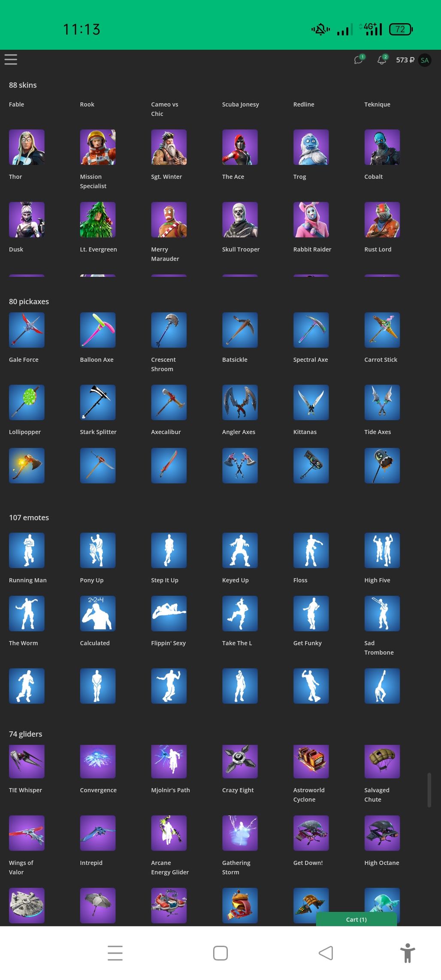Select the Skull Trooper skin thumbnail

240,220
